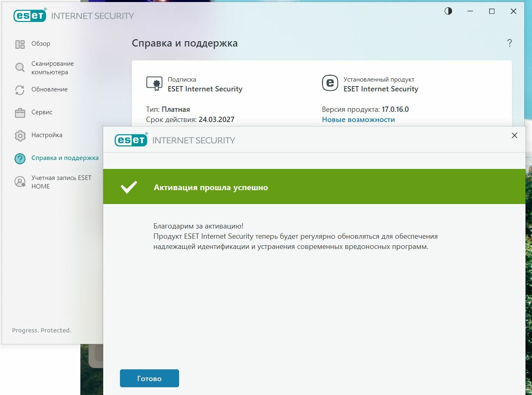The image size is (532, 395).
Task: Click the ESET logo in main window
Action: (x=30, y=16)
